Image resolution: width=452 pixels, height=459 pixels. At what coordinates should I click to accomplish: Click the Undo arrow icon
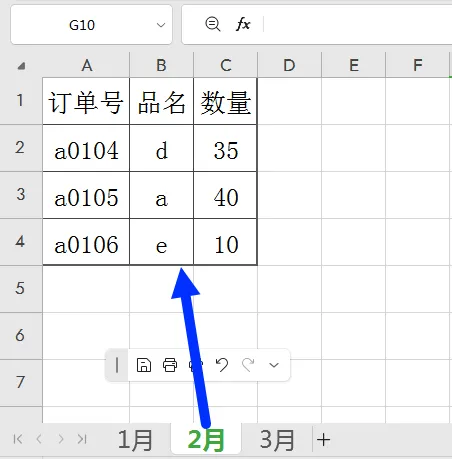click(x=222, y=365)
